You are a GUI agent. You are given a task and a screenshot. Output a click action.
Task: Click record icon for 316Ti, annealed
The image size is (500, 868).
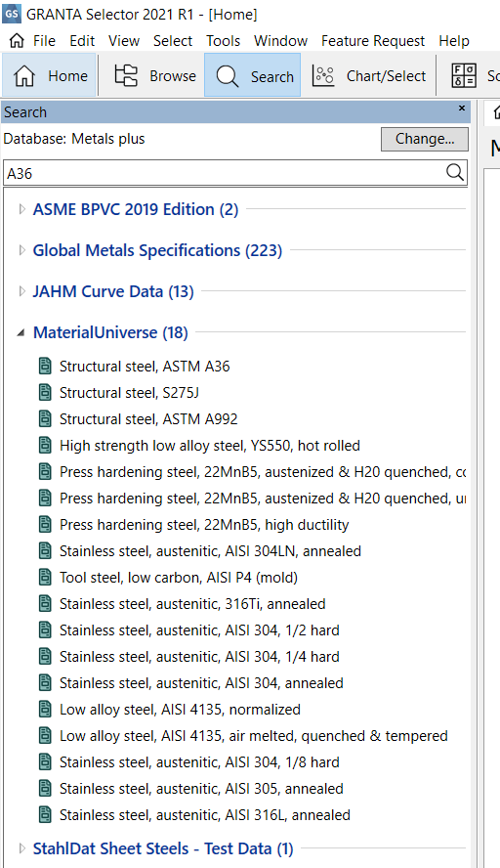[45, 604]
